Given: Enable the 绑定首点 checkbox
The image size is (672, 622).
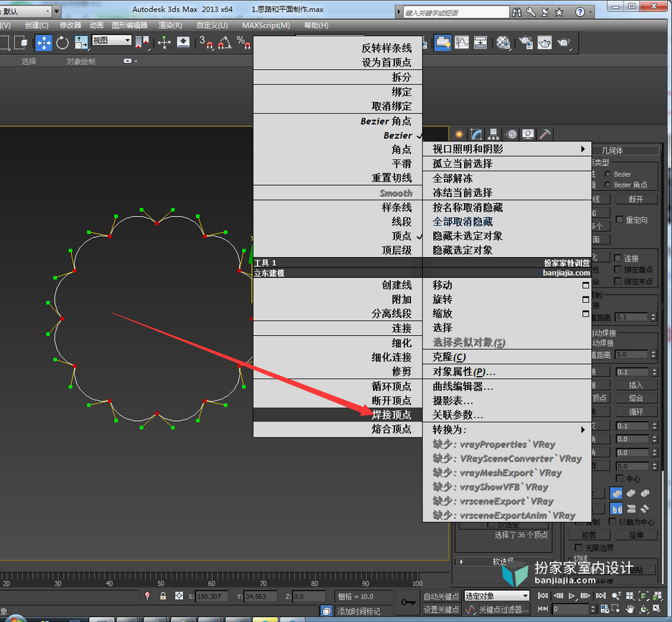Looking at the screenshot, I should tap(617, 270).
